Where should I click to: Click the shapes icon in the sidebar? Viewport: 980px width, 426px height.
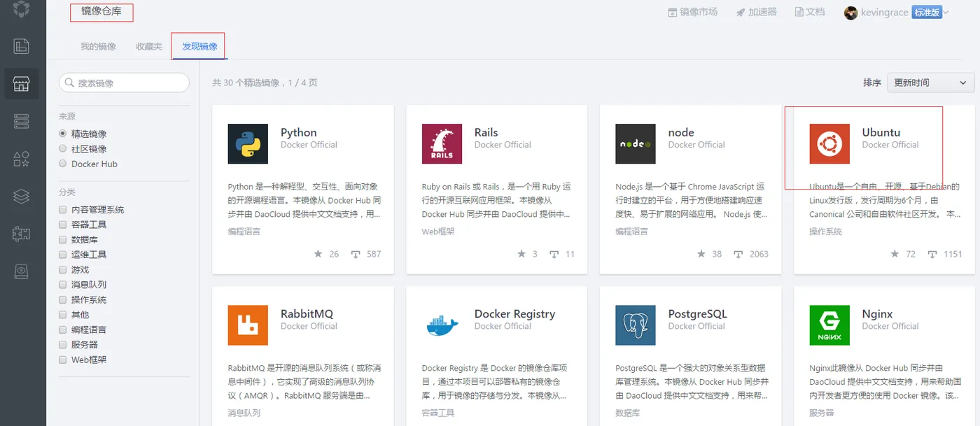(21, 159)
